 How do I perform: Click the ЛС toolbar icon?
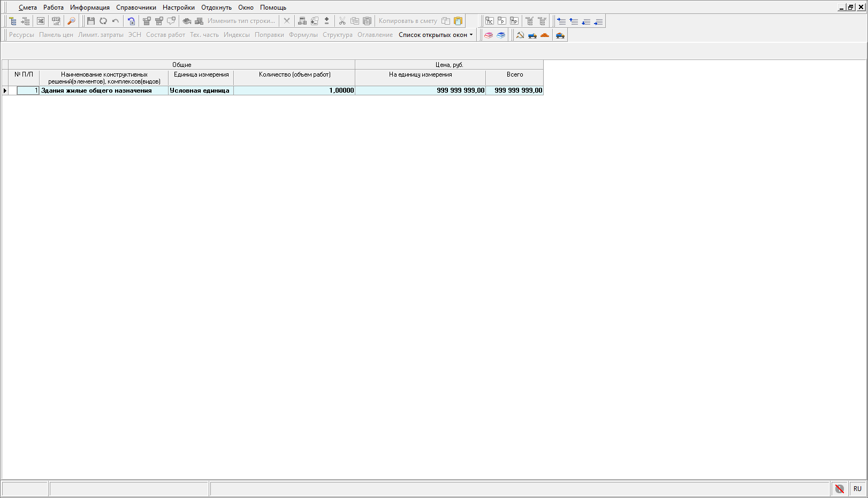tap(489, 21)
